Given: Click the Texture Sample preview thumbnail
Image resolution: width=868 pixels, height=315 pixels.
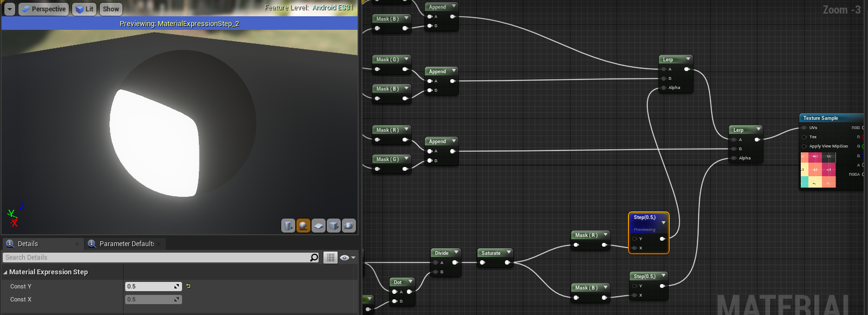Looking at the screenshot, I should click(x=818, y=170).
